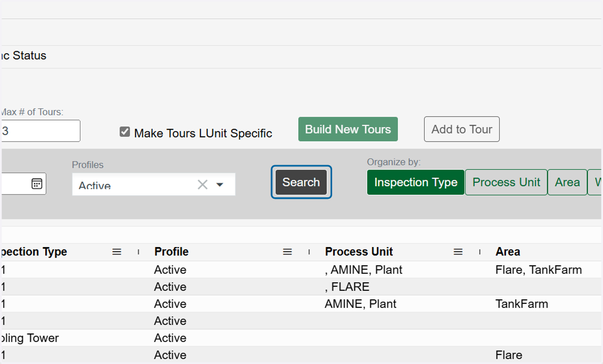Clear the Profiles selection with the X
The height and width of the screenshot is (364, 603).
click(x=203, y=185)
